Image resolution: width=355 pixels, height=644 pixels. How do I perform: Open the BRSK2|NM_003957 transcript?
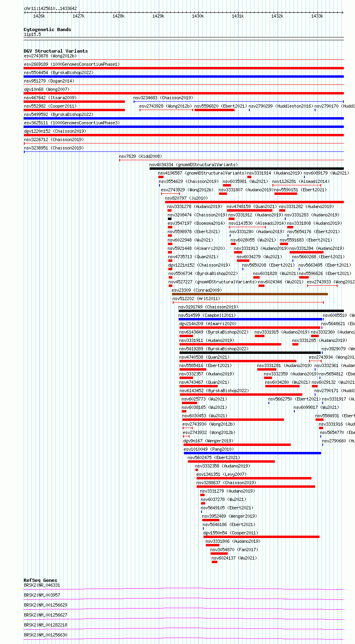(x=42, y=595)
